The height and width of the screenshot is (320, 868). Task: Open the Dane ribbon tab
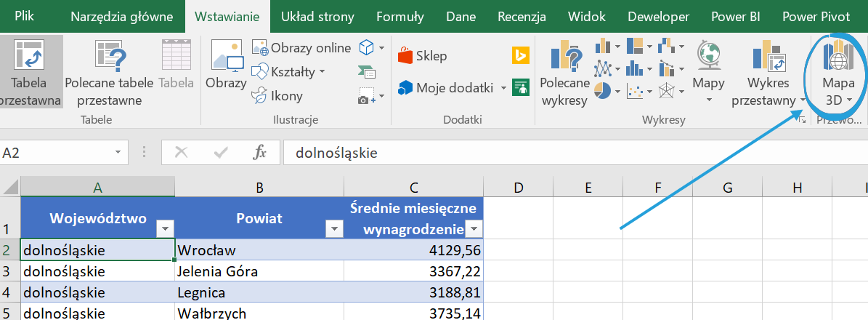(461, 17)
